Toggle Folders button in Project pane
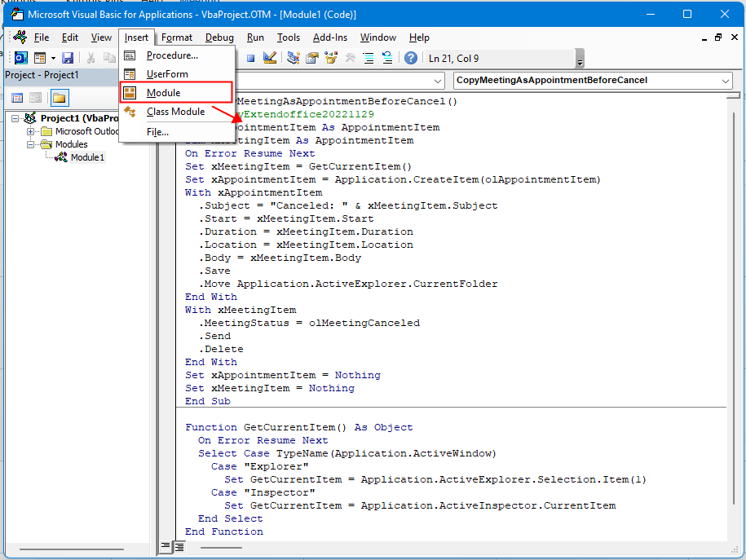746x560 pixels. click(59, 98)
